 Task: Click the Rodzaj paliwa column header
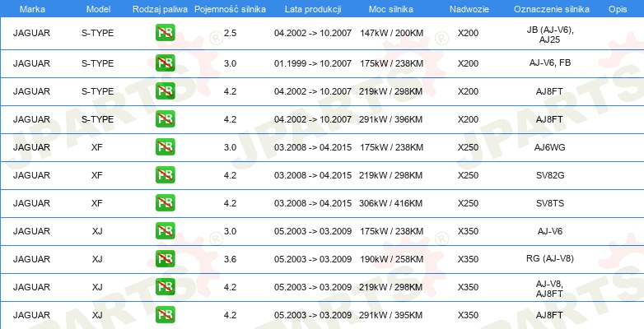coord(161,9)
